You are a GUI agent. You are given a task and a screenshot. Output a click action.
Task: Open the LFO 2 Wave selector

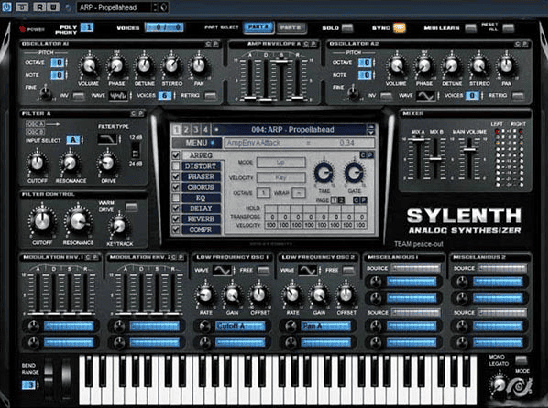point(308,270)
